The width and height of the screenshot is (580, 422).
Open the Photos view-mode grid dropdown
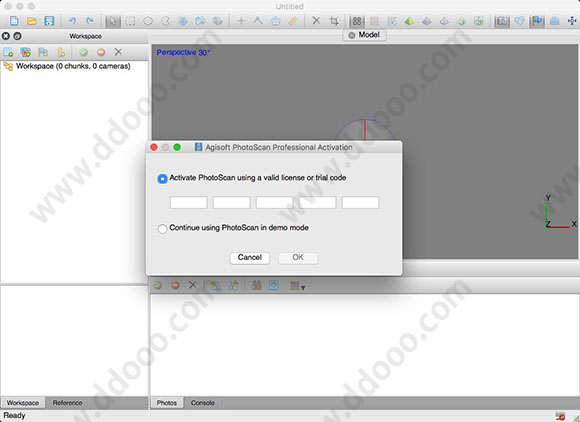tap(297, 286)
